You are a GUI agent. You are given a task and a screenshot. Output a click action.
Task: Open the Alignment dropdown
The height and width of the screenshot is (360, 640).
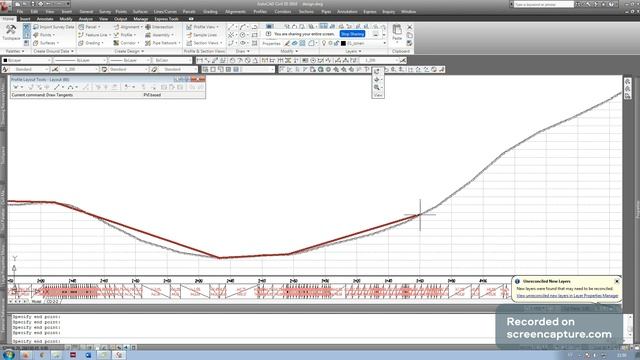pyautogui.click(x=127, y=27)
